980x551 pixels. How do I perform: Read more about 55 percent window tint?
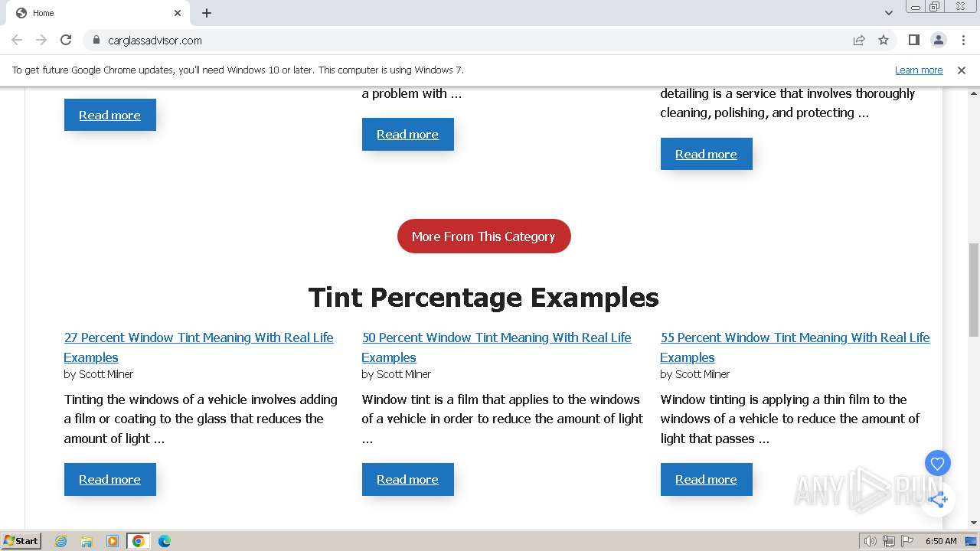[706, 480]
